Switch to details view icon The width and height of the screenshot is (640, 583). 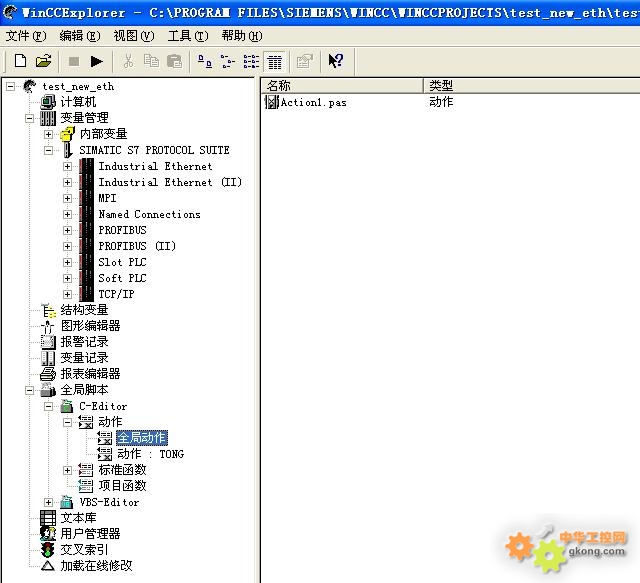pos(275,62)
